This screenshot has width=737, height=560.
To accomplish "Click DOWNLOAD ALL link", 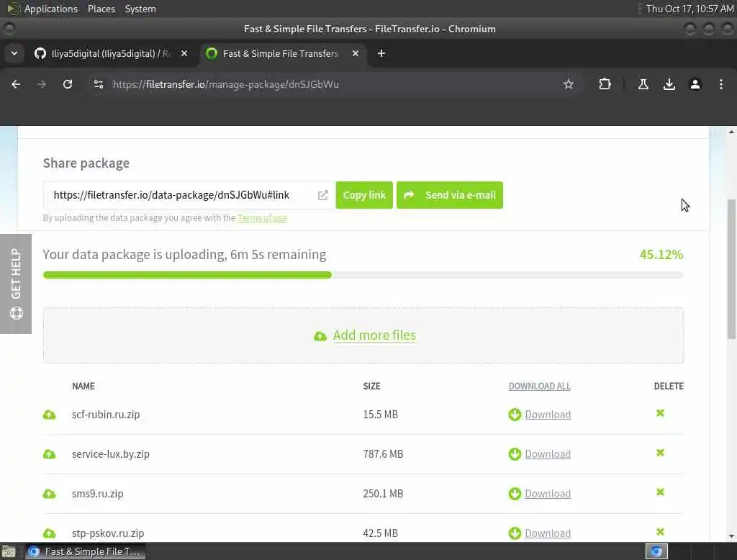I will [539, 386].
